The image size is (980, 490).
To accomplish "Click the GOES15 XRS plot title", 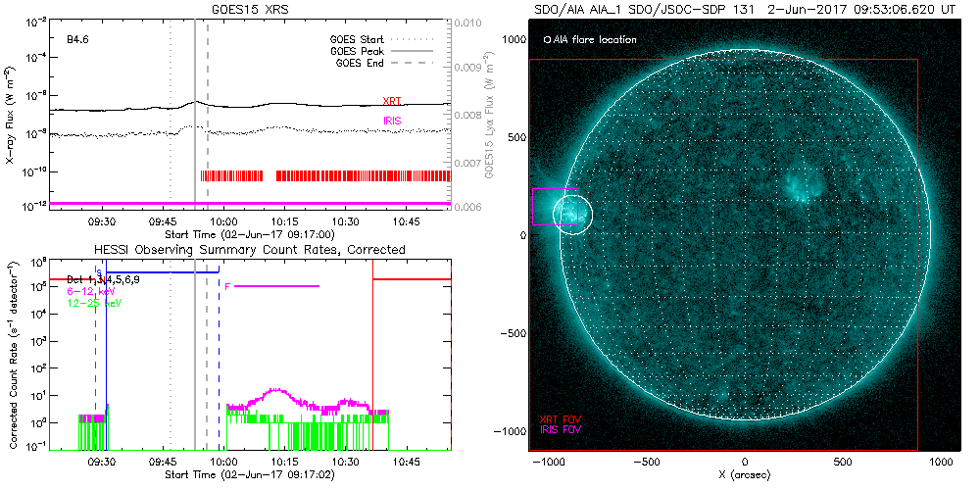I will point(229,9).
